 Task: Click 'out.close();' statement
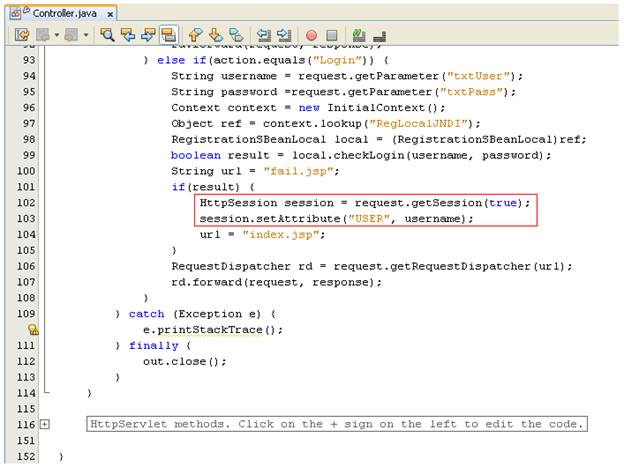click(185, 361)
